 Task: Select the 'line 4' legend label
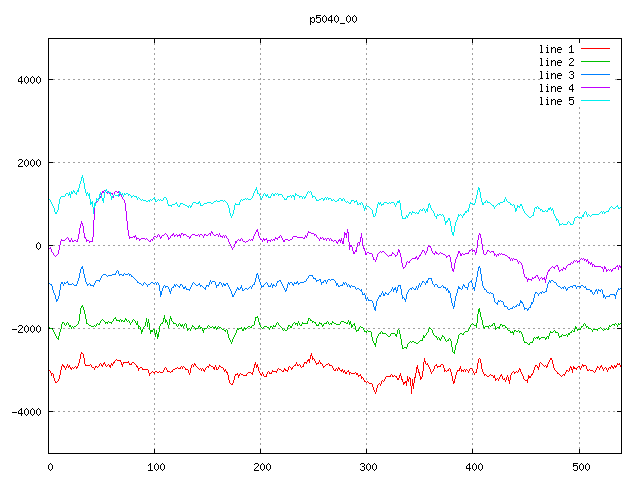[x=556, y=88]
